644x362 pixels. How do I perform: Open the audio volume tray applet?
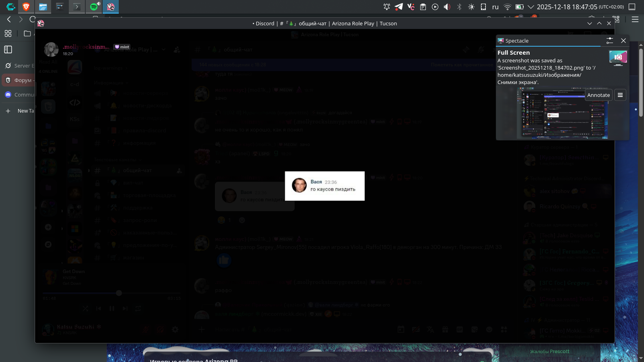447,7
